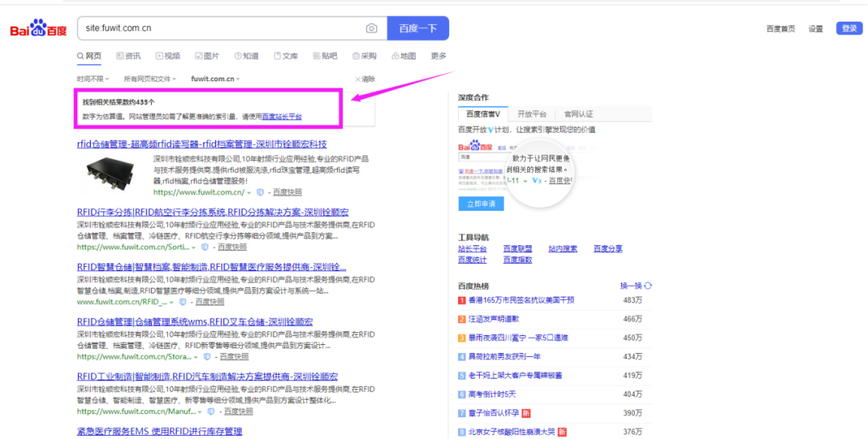868x439 pixels.
Task: Expand arrow next to www.fuwit.com.cn/RFID_... URL
Action: [x=172, y=302]
